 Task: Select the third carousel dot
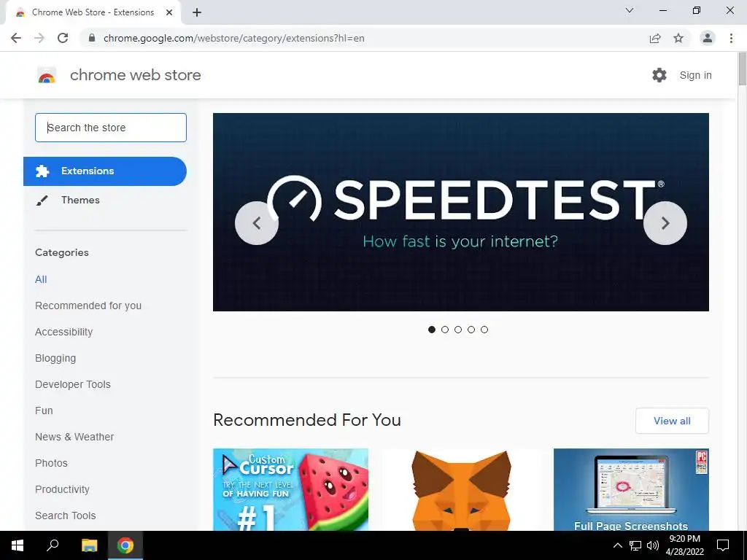458,330
